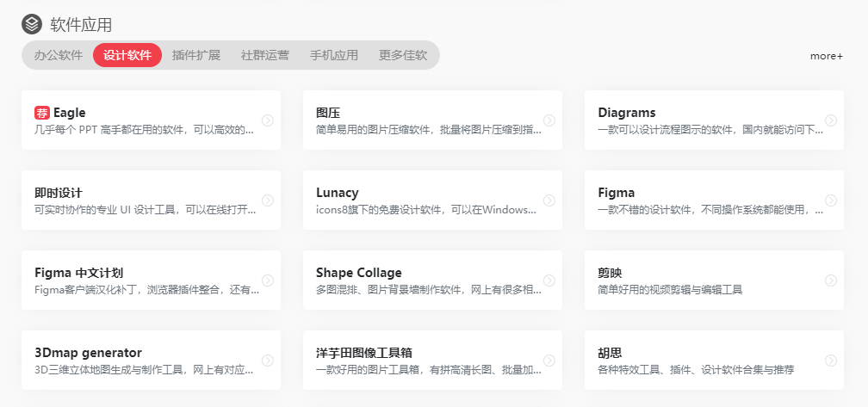Click description '可实时协作的专业 UI 设计工具'

105,211
